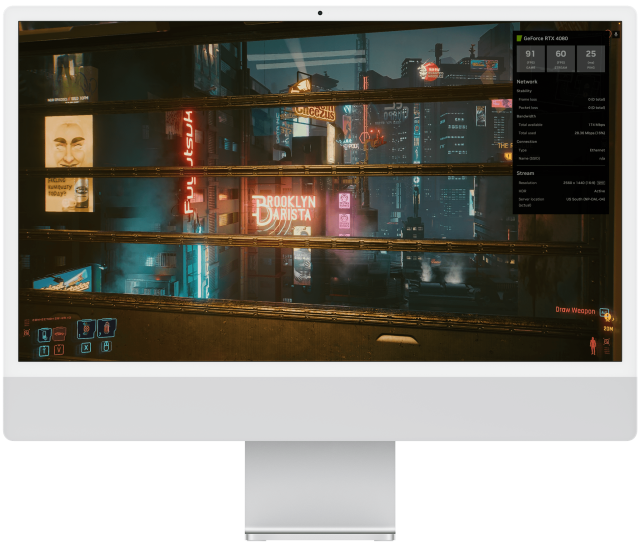Viewport: 640px width, 544px height.
Task: Click the T key prompt icon
Action: point(44,350)
